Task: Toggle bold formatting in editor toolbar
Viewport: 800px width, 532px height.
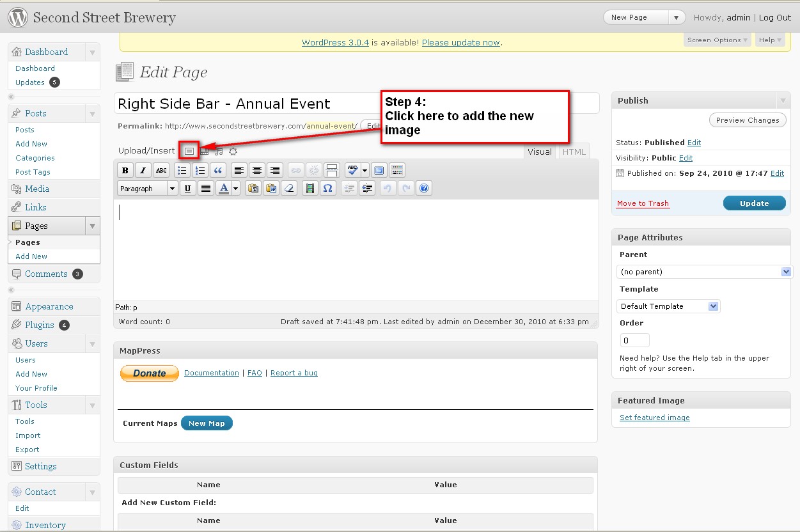Action: (x=125, y=170)
